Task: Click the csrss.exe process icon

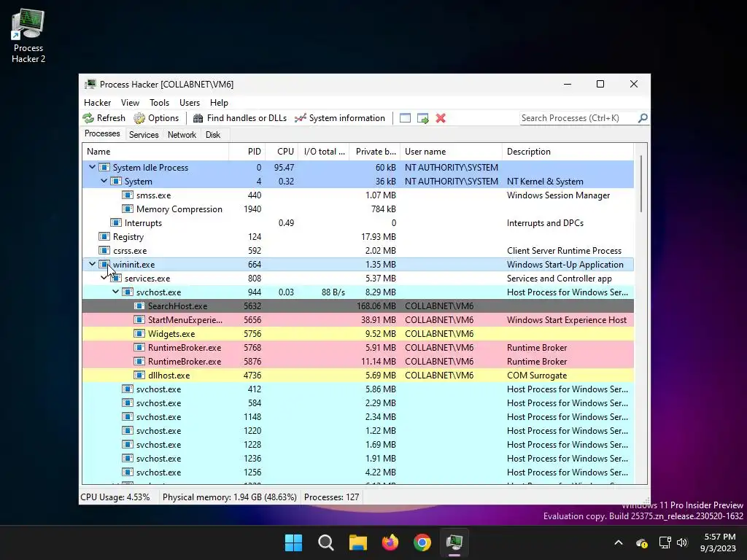Action: [x=104, y=251]
